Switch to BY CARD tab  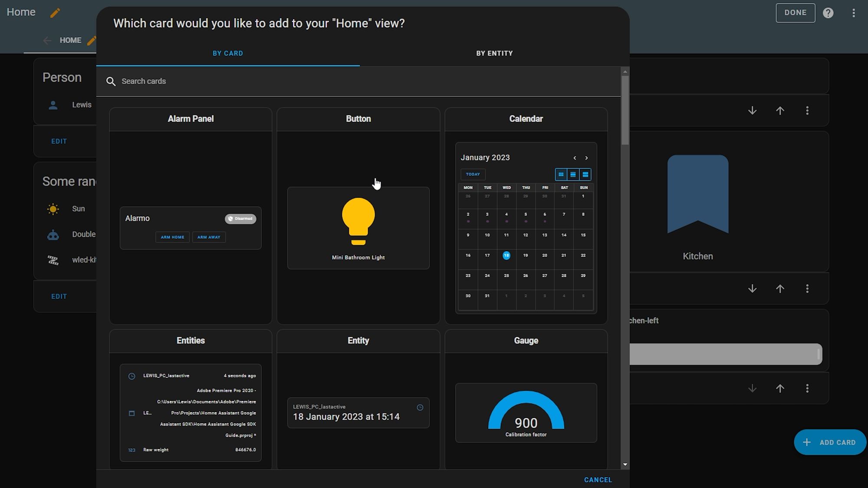[x=228, y=54]
